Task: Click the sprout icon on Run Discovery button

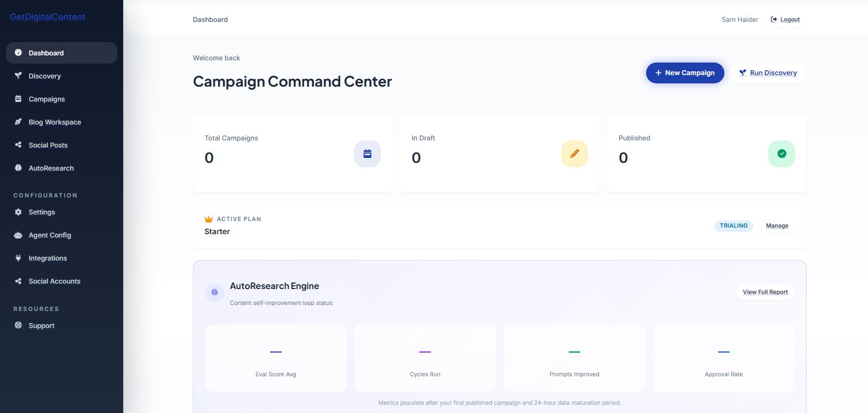Action: 743,72
